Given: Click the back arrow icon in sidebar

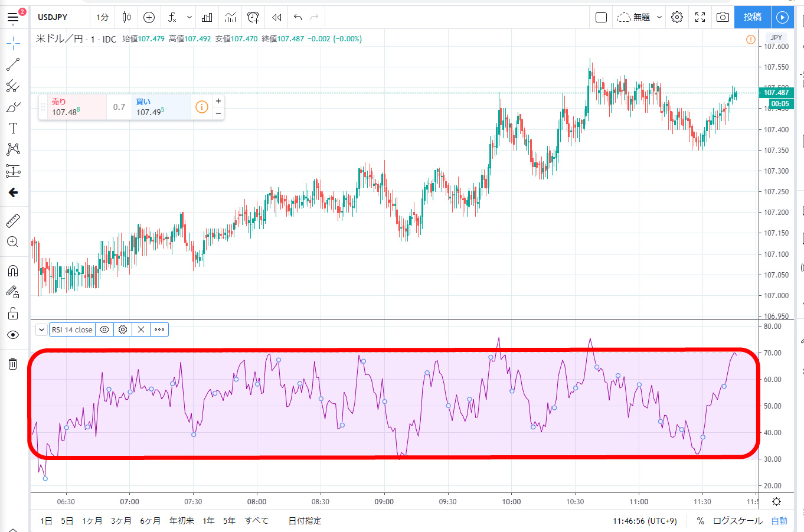Looking at the screenshot, I should click(x=13, y=192).
